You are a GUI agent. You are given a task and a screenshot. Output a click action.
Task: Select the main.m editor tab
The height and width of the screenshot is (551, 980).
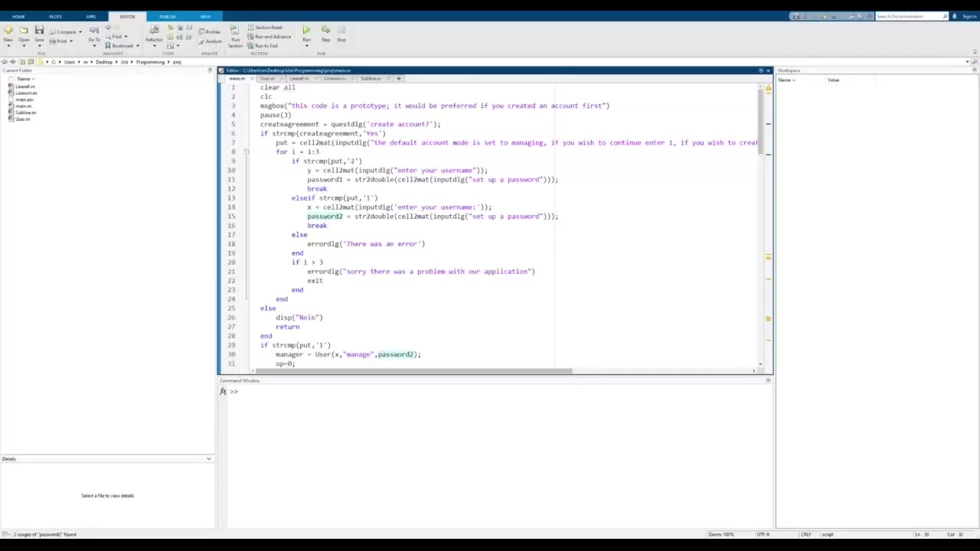[x=237, y=79]
